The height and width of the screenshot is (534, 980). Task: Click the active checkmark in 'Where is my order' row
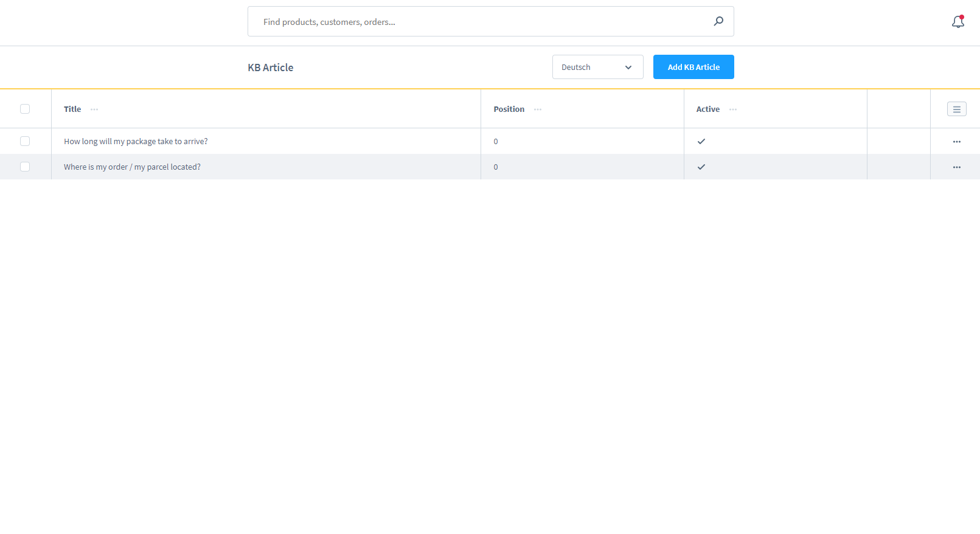click(701, 167)
